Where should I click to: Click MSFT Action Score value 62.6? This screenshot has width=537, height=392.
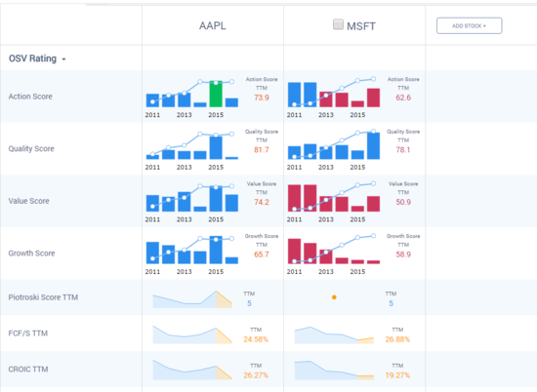coord(403,98)
